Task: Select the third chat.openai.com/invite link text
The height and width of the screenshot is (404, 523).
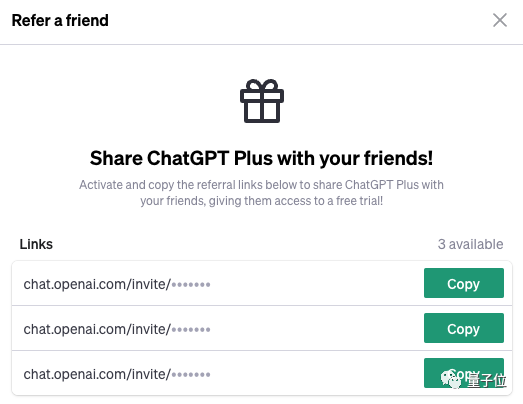Action: coord(117,374)
